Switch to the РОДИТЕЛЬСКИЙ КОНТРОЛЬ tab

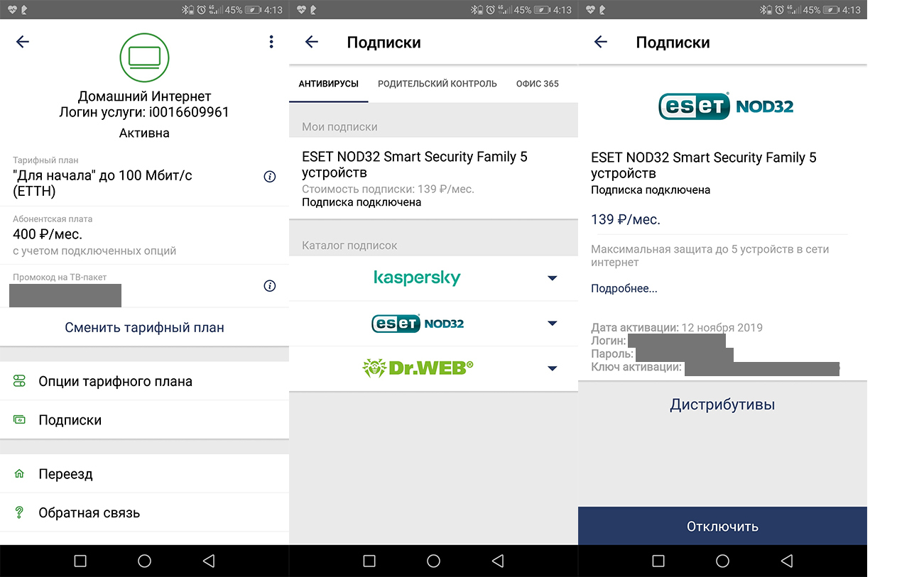pyautogui.click(x=437, y=84)
